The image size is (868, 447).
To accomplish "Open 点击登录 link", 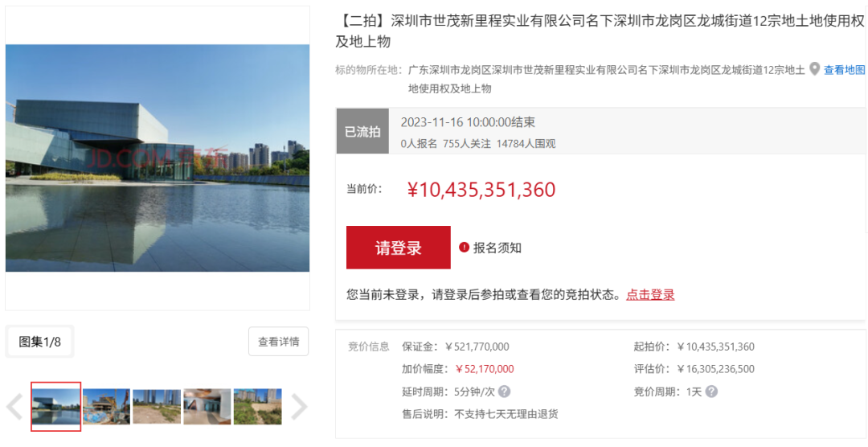I will 650,295.
